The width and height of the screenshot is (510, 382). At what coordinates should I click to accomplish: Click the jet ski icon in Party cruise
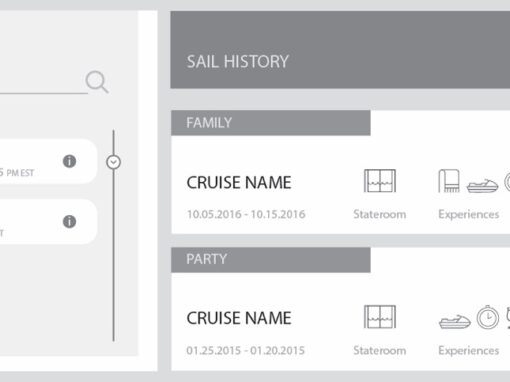tap(454, 321)
